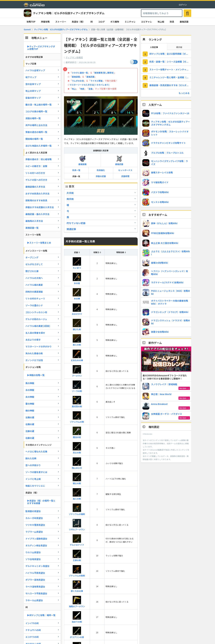Click the もっとみる ranking link

(184, 93)
